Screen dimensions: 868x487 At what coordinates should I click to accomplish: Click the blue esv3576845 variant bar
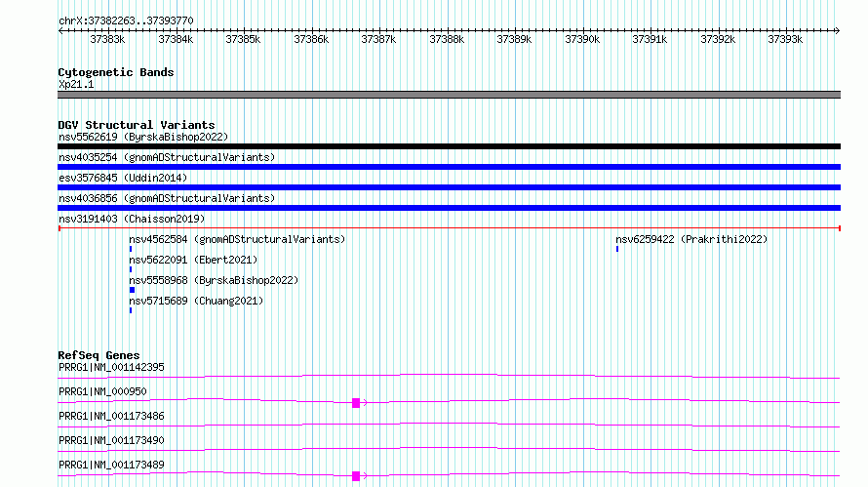(x=449, y=187)
